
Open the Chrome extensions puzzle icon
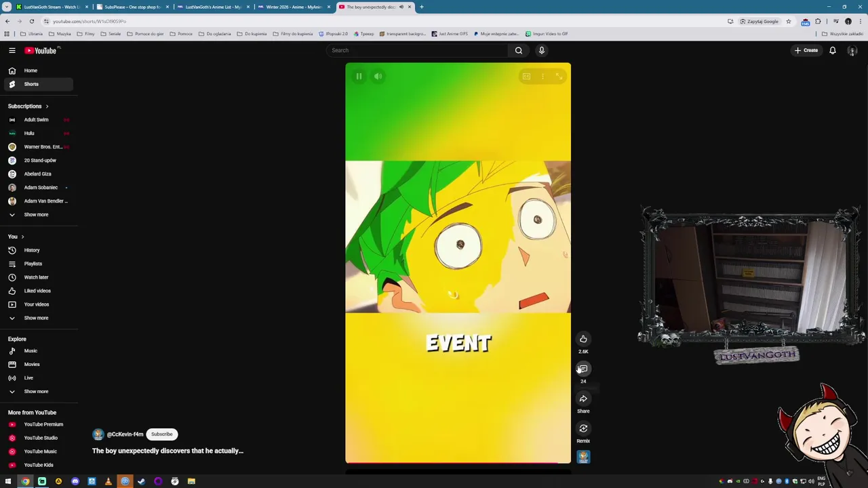[x=818, y=21]
